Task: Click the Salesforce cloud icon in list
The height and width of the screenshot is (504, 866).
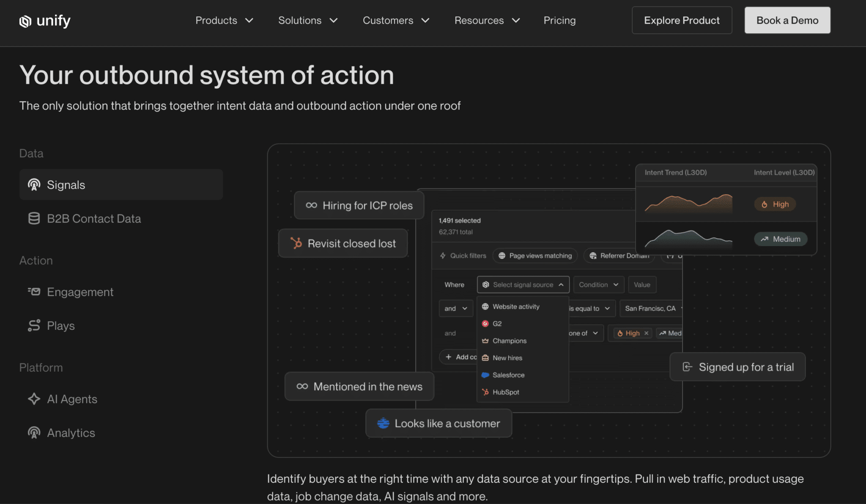Action: pos(485,375)
